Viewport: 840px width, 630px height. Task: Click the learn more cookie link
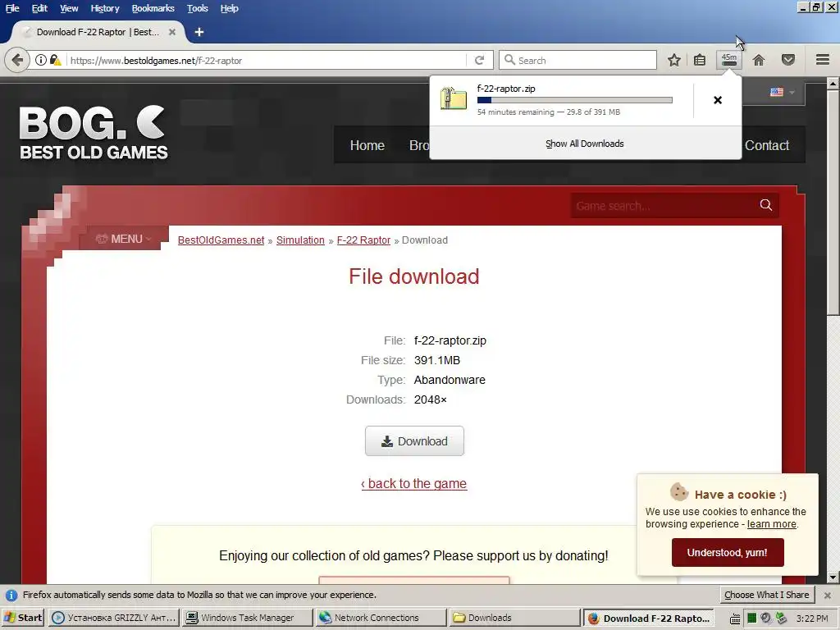coord(771,524)
